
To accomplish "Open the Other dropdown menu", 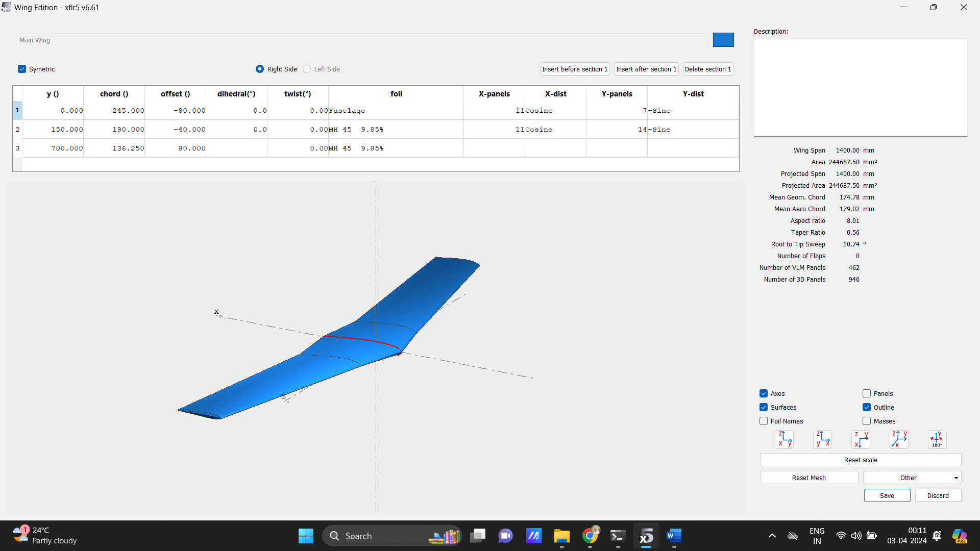I will point(912,478).
